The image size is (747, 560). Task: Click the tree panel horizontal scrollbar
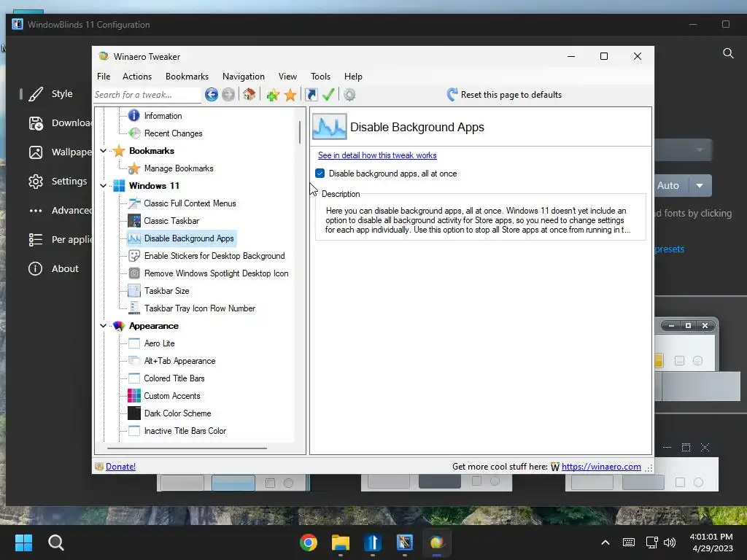[187, 448]
